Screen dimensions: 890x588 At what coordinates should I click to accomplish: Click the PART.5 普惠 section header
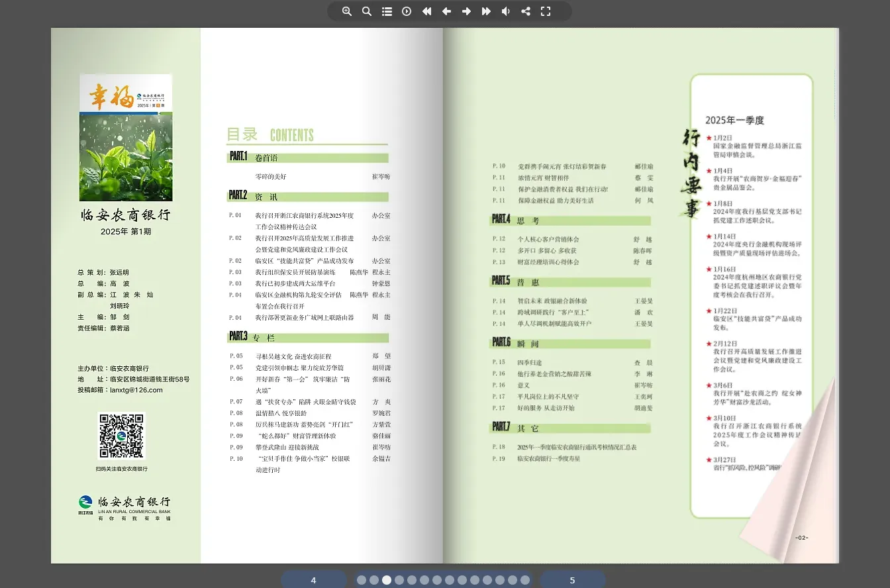571,281
